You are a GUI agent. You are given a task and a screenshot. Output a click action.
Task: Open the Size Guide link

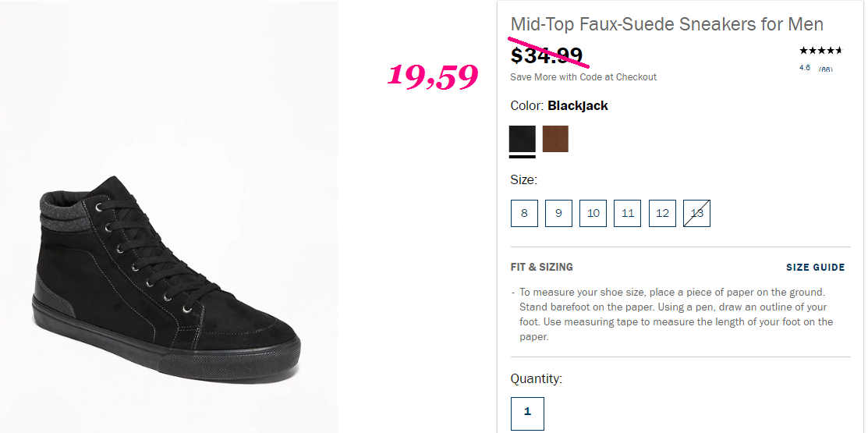816,268
